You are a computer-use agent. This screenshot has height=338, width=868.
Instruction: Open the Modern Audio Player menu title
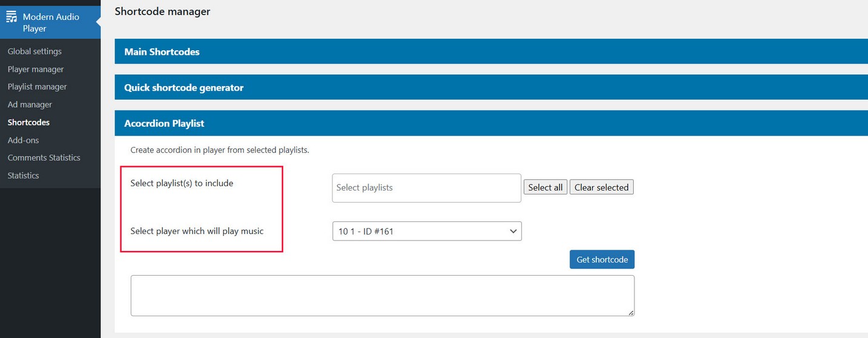click(x=51, y=22)
